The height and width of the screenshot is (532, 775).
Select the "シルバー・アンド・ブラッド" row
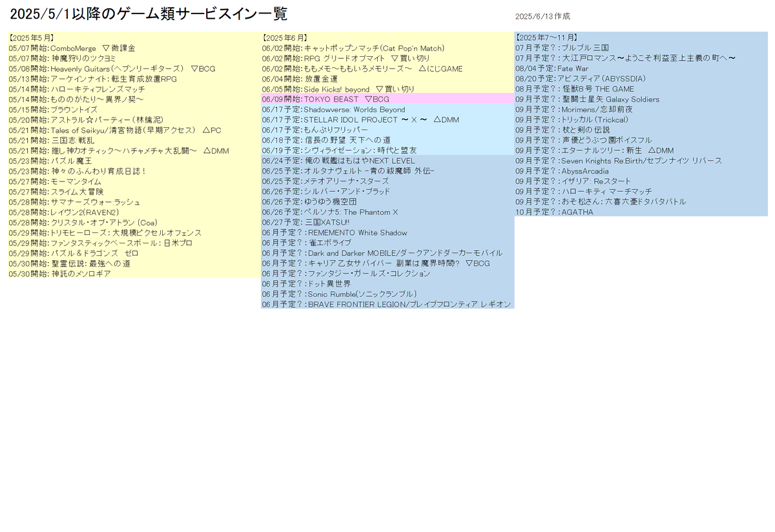(x=387, y=192)
